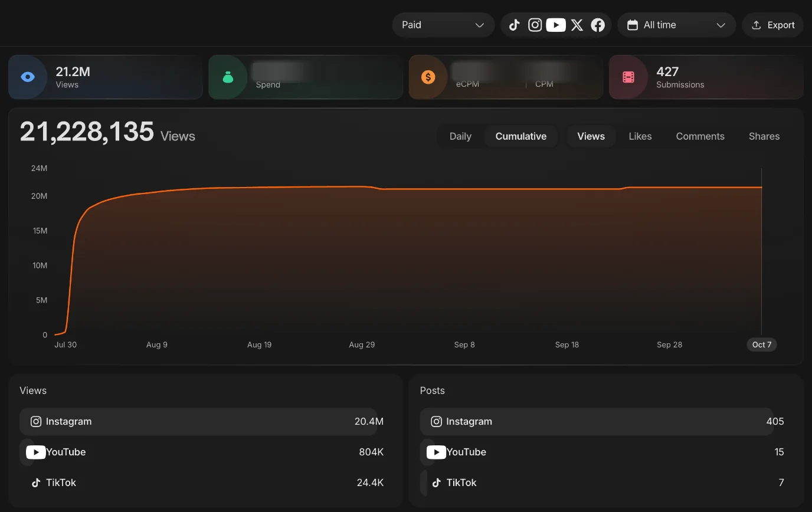Click the TikTok icon in Posts panel

tap(436, 483)
